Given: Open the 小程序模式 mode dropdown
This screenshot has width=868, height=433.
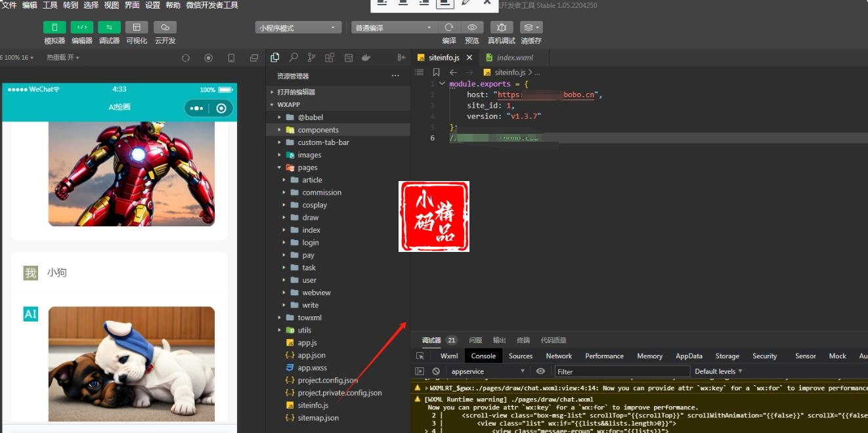Looking at the screenshot, I should [299, 28].
